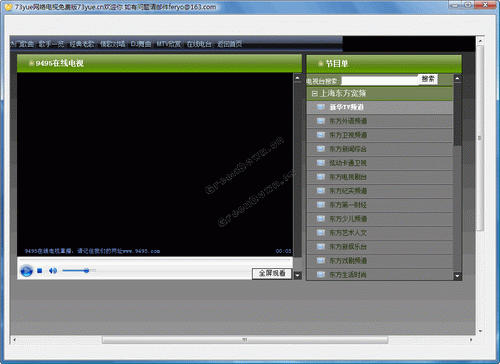Image resolution: width=500 pixels, height=364 pixels.
Task: Click TV icon beside 东方第一财经
Action: [x=321, y=205]
